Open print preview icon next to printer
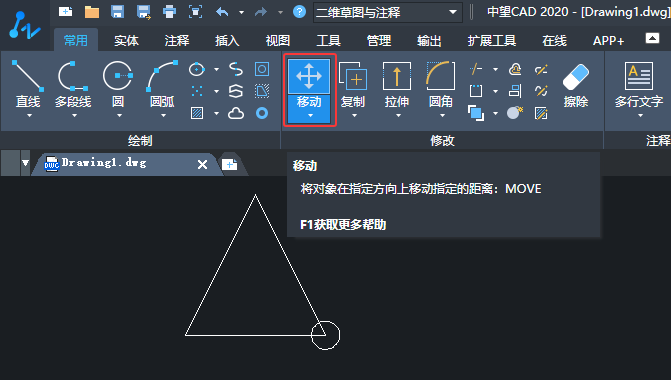Viewport: 671px width, 380px height. (x=196, y=12)
